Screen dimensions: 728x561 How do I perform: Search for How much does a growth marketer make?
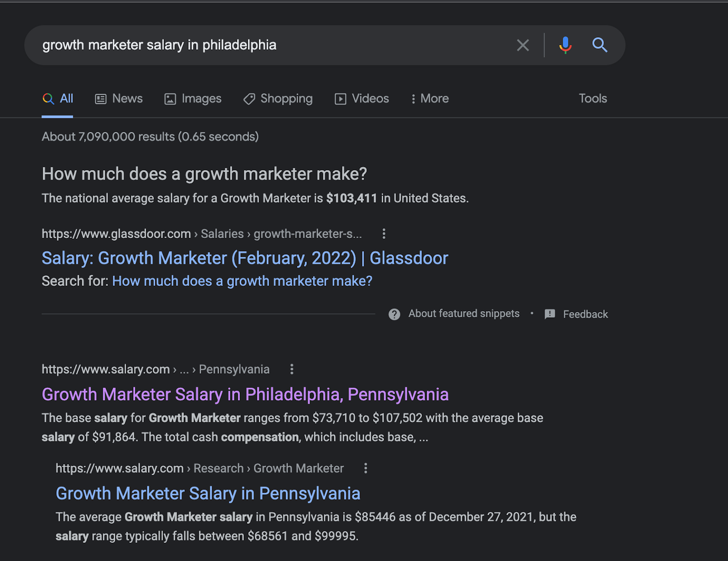point(242,281)
